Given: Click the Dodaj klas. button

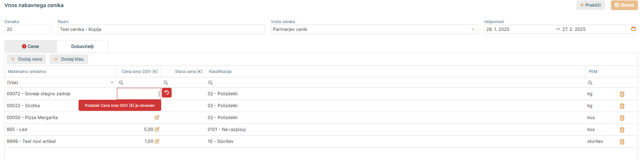Looking at the screenshot, I should 69,59.
